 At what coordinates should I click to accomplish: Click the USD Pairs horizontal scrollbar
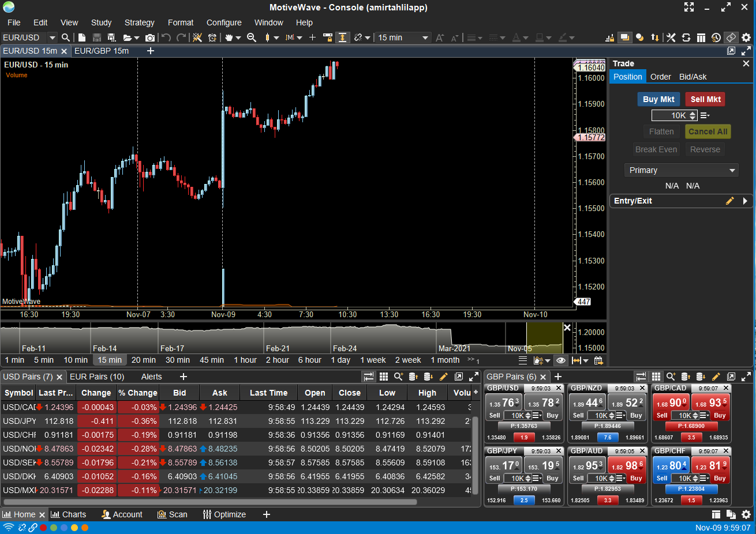pyautogui.click(x=209, y=502)
